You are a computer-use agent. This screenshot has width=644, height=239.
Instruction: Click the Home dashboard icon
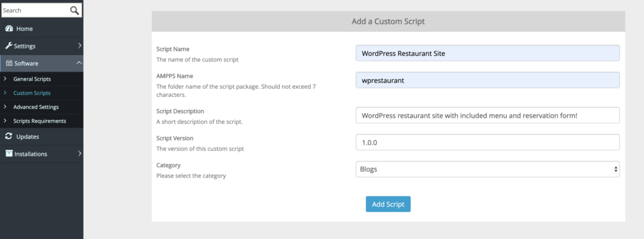9,28
